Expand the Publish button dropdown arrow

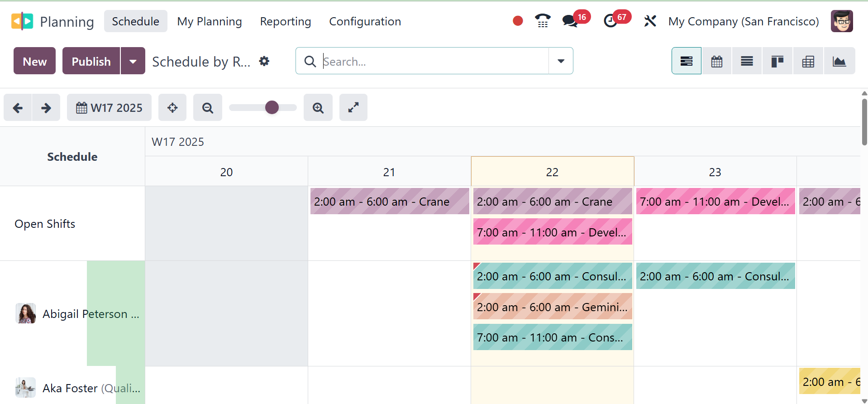[x=133, y=61]
